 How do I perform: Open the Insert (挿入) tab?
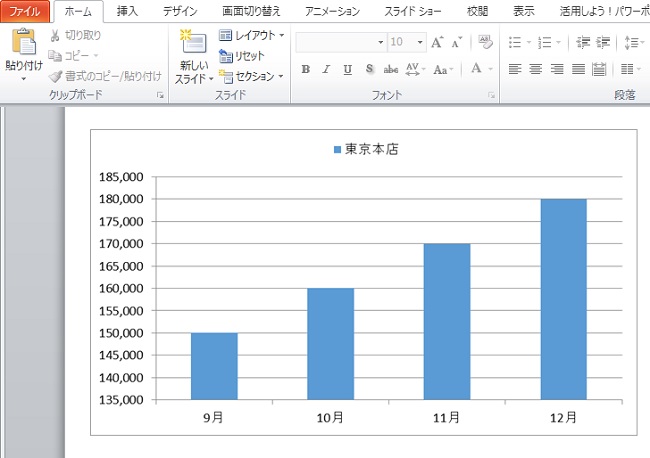pyautogui.click(x=127, y=11)
